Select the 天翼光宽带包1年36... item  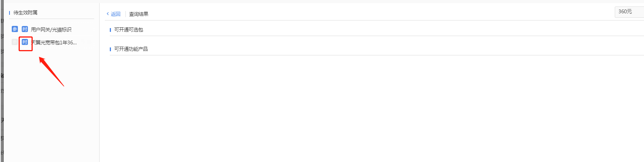click(x=54, y=42)
